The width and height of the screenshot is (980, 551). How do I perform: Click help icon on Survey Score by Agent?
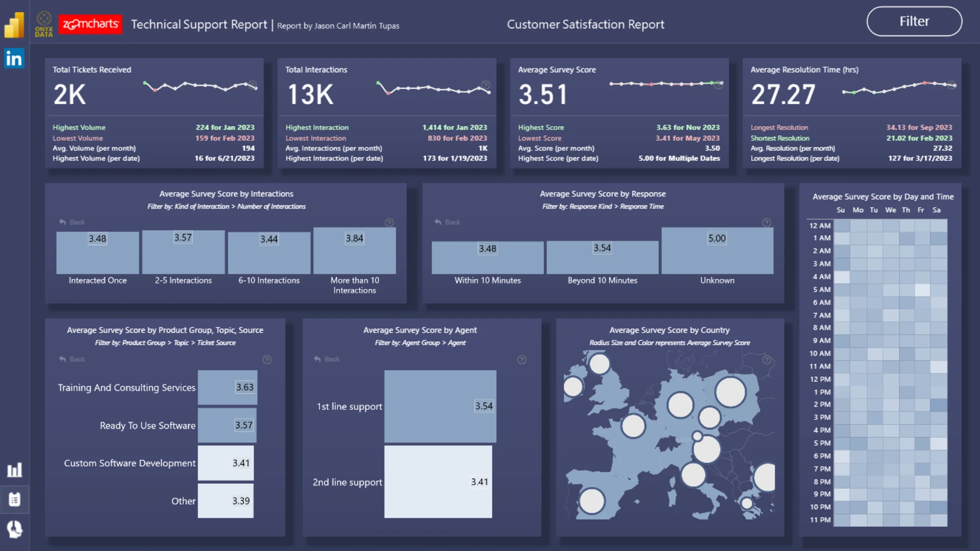522,360
